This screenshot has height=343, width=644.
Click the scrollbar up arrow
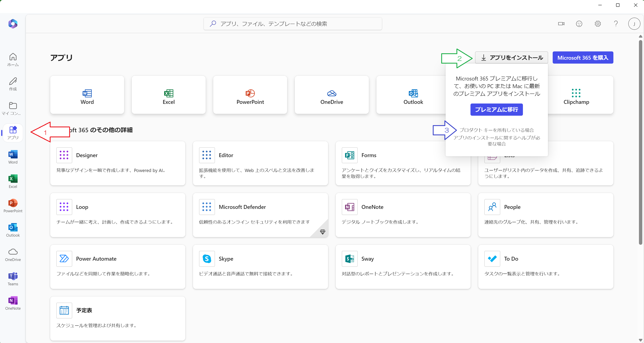click(x=640, y=37)
